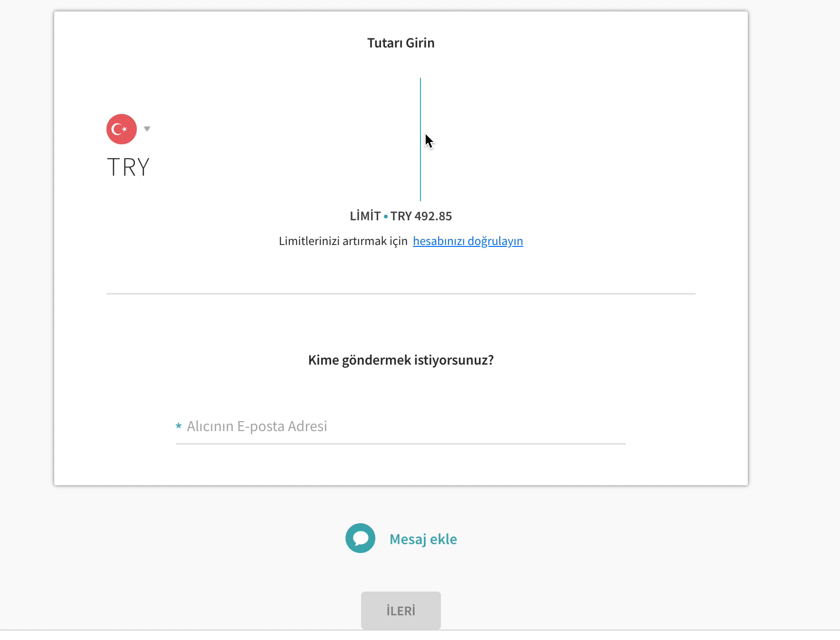
Task: Click the İLERİ button
Action: (401, 611)
